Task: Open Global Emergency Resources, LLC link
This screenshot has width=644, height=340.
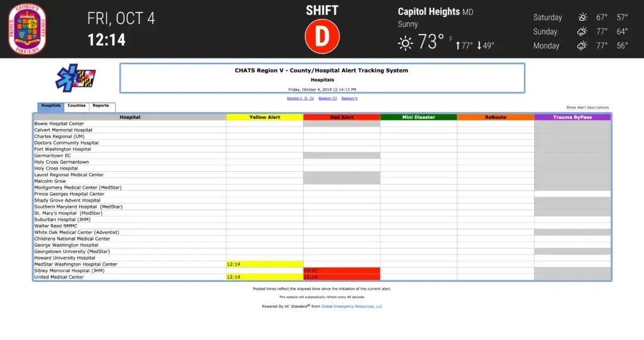Action: (352, 306)
